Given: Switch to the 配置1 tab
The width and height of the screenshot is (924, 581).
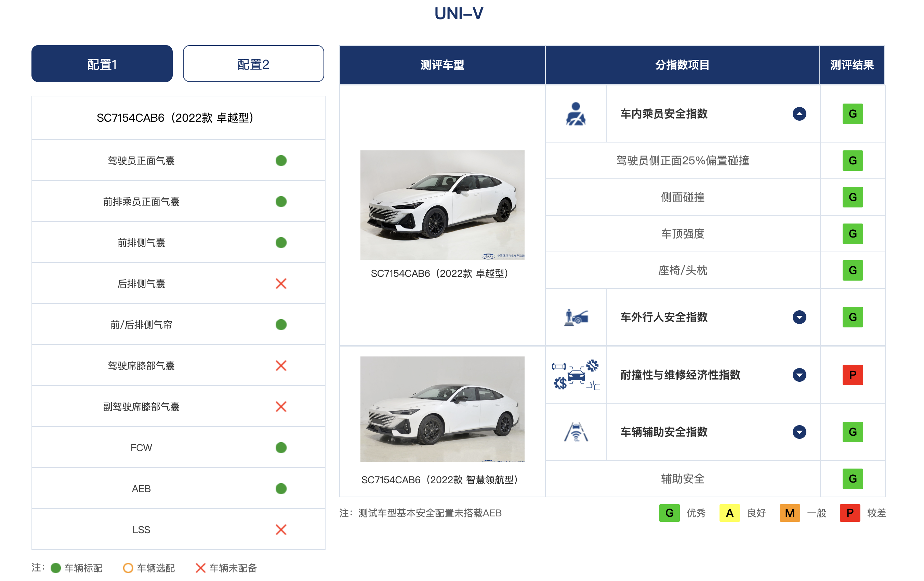Looking at the screenshot, I should click(x=102, y=64).
